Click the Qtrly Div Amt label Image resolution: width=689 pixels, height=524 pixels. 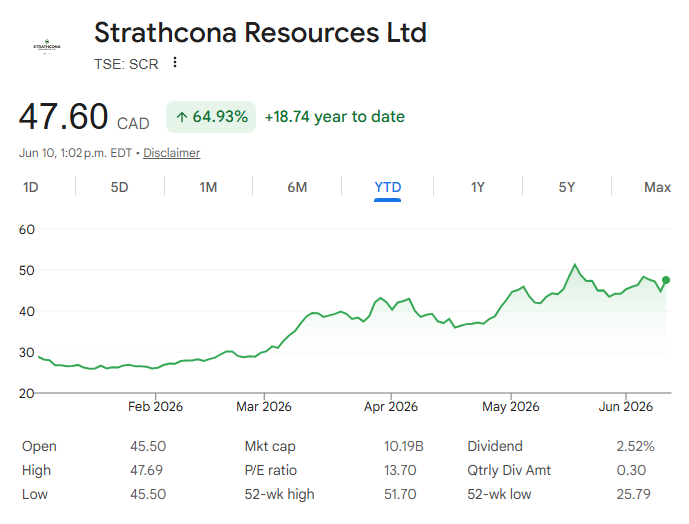pyautogui.click(x=509, y=470)
